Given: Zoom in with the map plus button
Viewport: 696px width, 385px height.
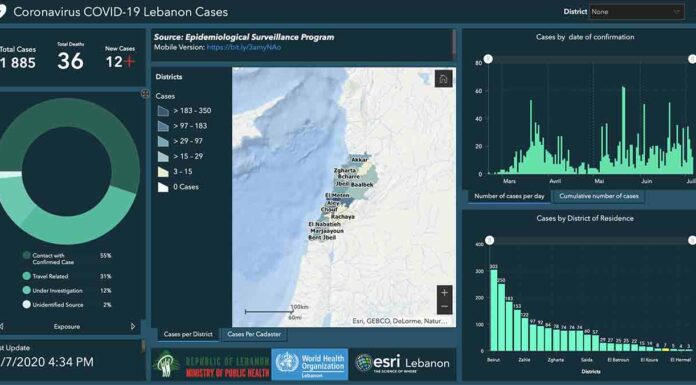Looking at the screenshot, I should point(444,293).
